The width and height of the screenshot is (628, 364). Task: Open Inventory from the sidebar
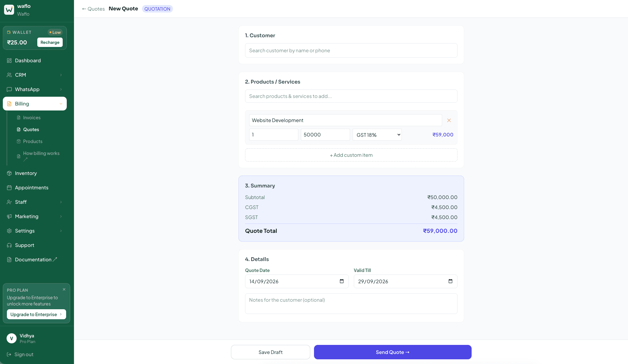[35, 173]
